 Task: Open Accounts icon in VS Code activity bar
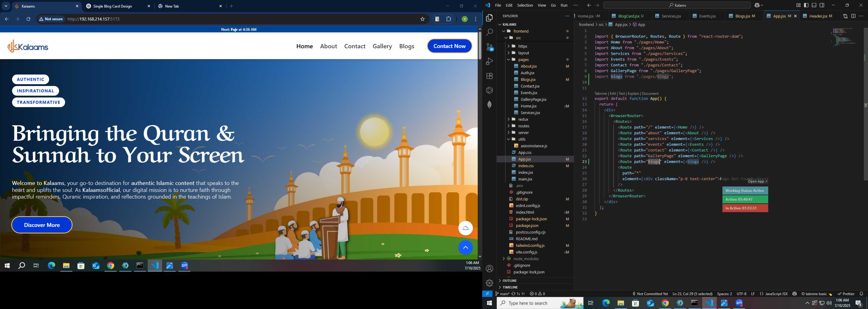489,269
